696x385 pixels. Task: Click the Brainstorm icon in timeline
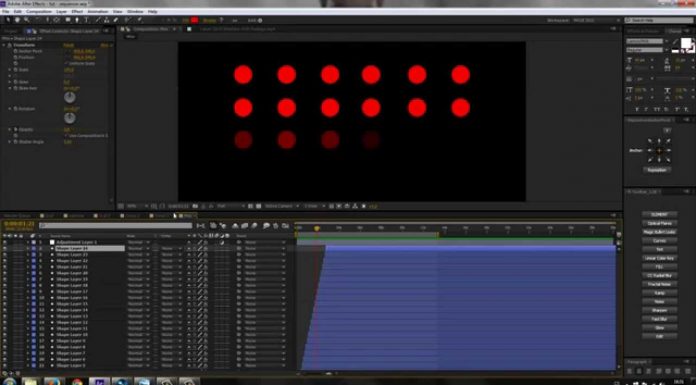pyautogui.click(x=266, y=226)
